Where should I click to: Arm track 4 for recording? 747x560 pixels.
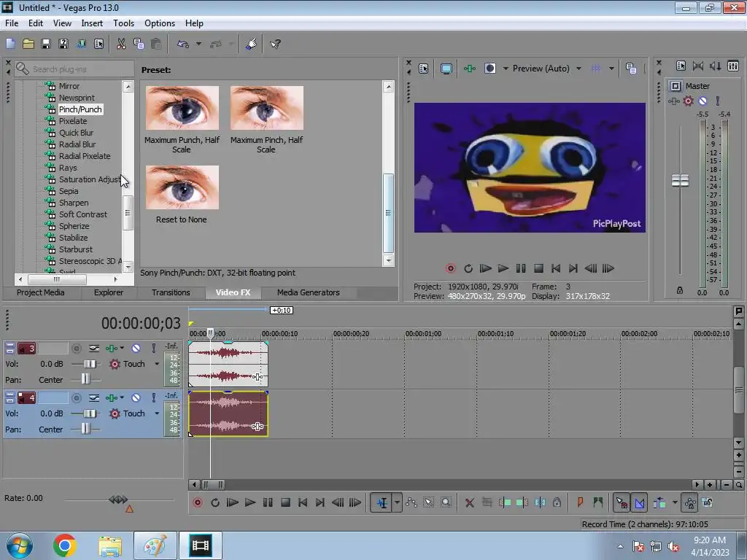point(76,397)
